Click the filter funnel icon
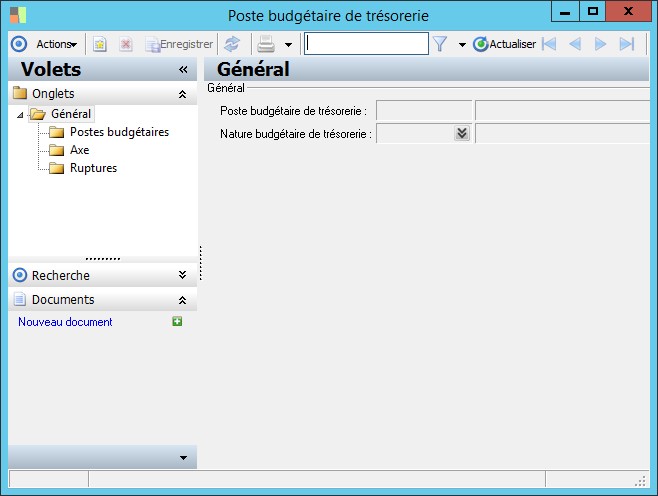This screenshot has width=658, height=496. (x=440, y=44)
